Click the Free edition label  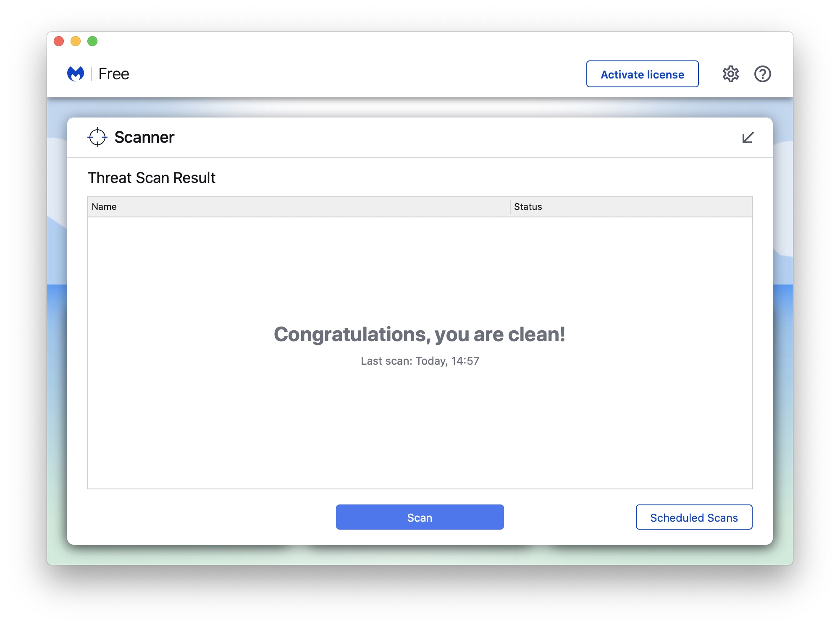(x=114, y=74)
